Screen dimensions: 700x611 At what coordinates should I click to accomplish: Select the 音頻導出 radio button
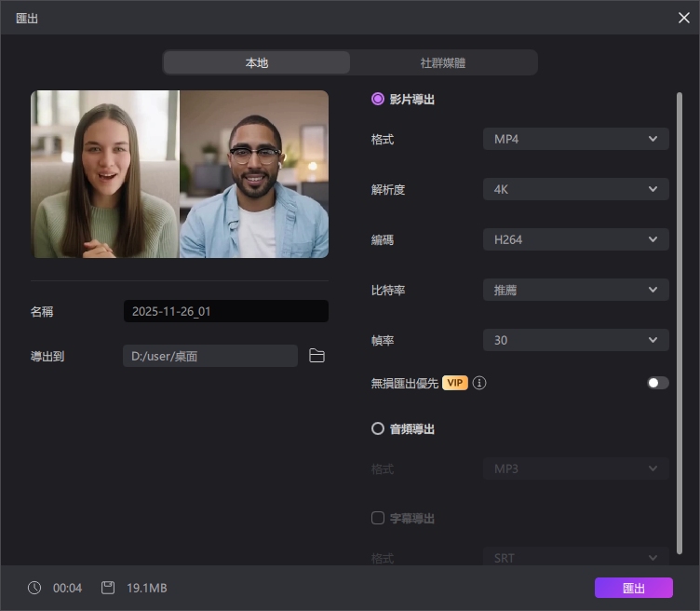click(378, 429)
